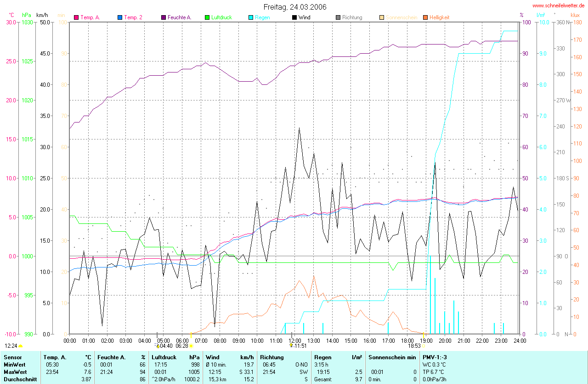Click the 'klux' axis unit label
This screenshot has width=588, height=384.
pyautogui.click(x=575, y=15)
